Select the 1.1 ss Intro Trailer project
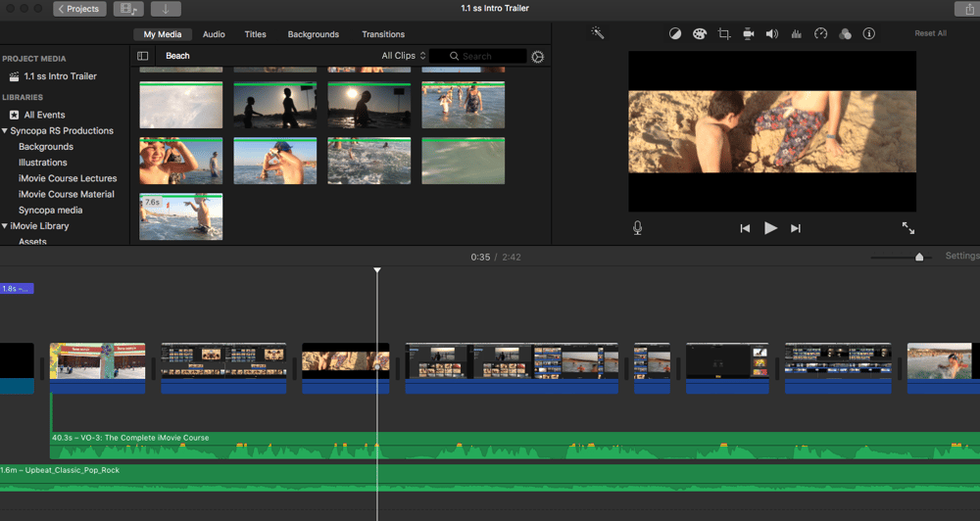The height and width of the screenshot is (521, 980). [60, 76]
